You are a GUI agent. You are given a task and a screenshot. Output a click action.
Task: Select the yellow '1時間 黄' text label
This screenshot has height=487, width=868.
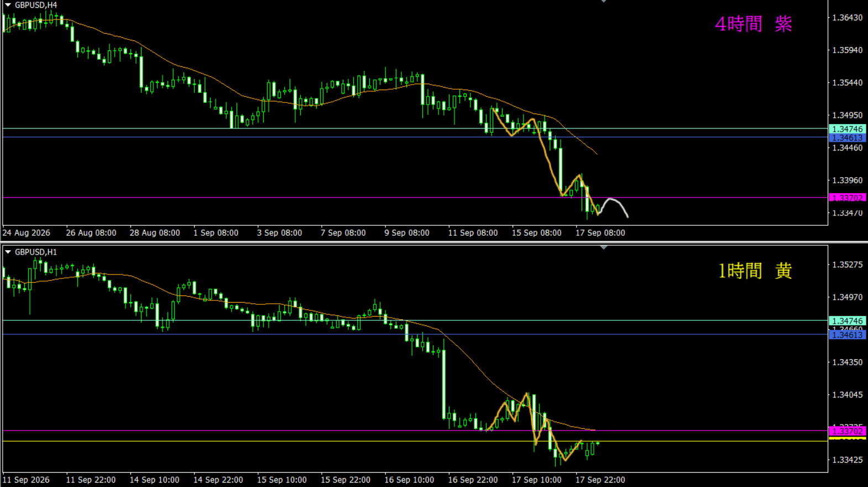click(755, 271)
